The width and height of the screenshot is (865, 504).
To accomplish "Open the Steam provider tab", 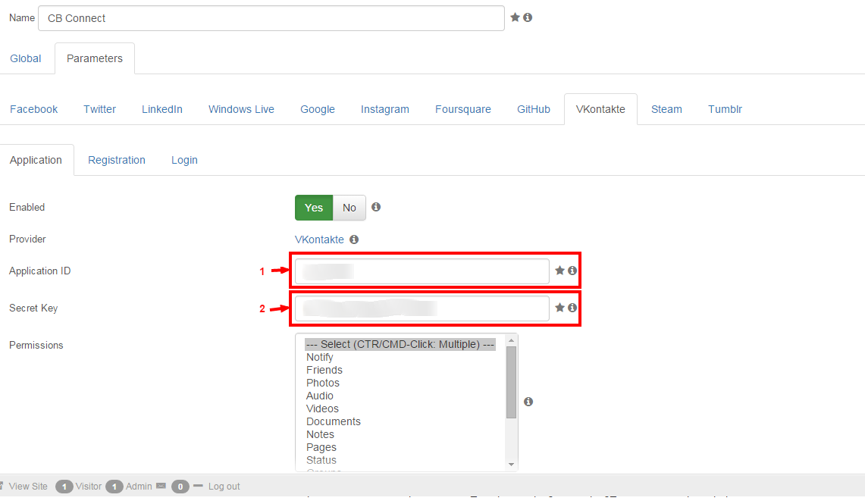I will point(666,109).
